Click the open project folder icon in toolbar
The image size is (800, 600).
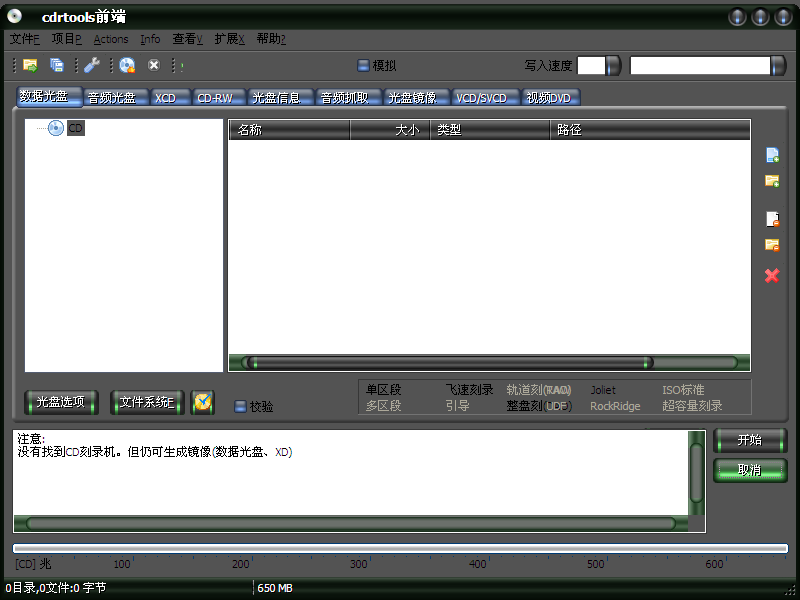point(30,65)
